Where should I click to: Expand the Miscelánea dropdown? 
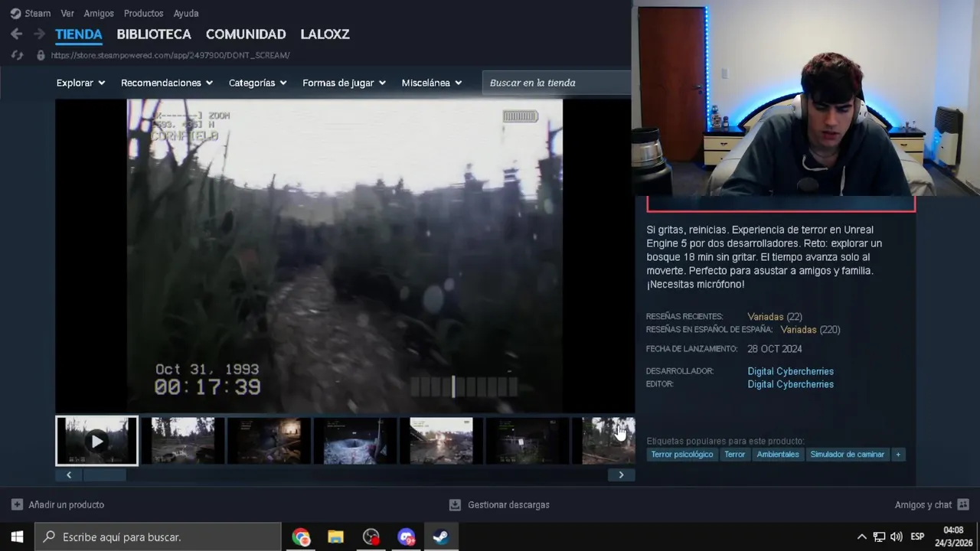(432, 83)
